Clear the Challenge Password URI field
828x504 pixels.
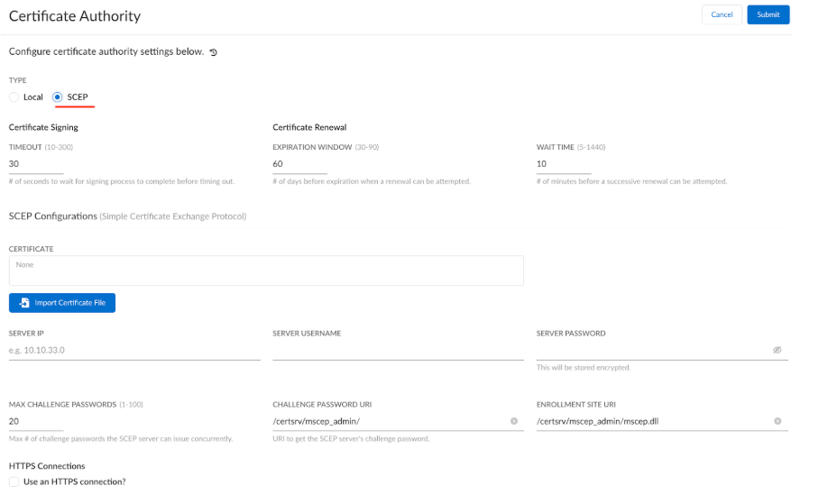tap(514, 421)
